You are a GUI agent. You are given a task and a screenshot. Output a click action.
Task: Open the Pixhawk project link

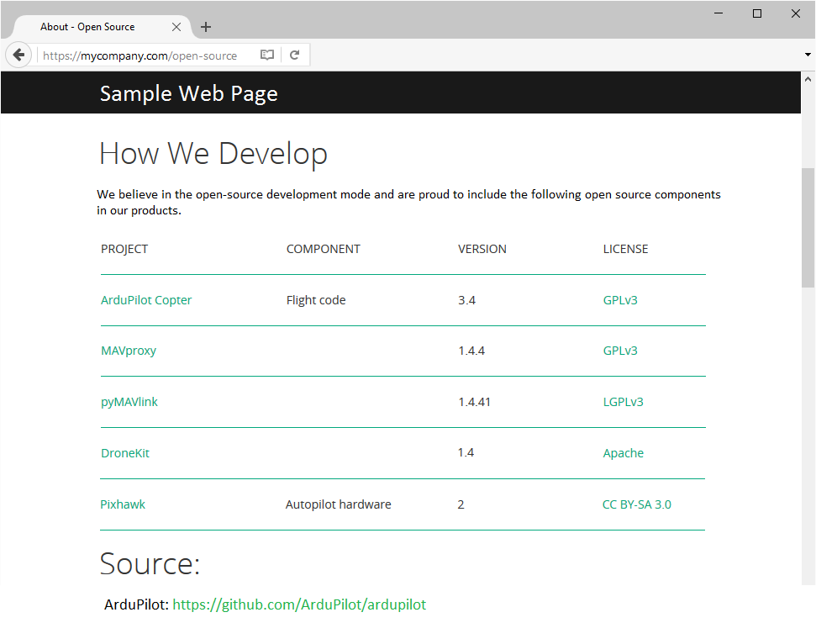pos(123,504)
